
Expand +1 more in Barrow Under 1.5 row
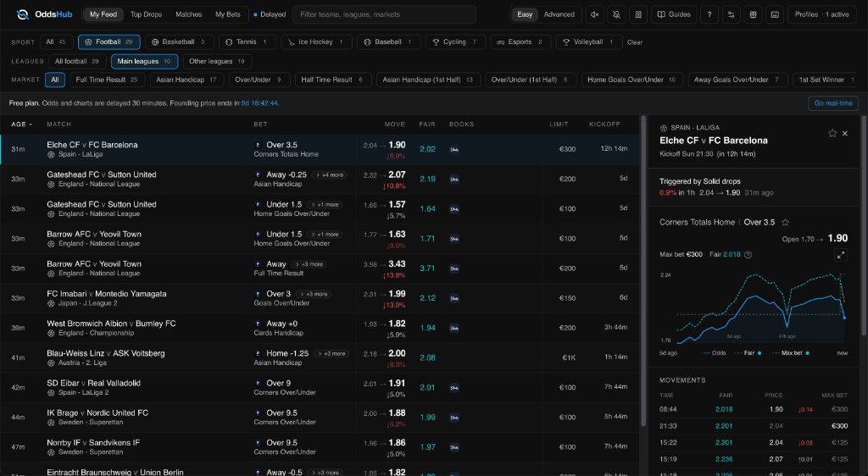pos(325,235)
